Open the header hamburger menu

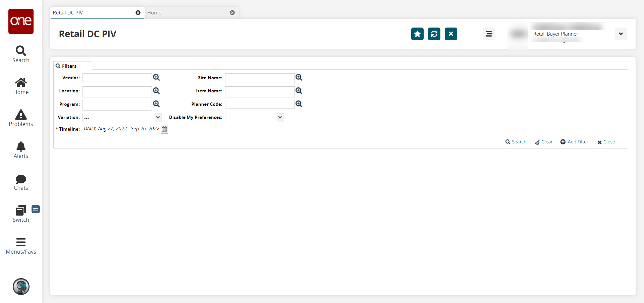(x=489, y=34)
